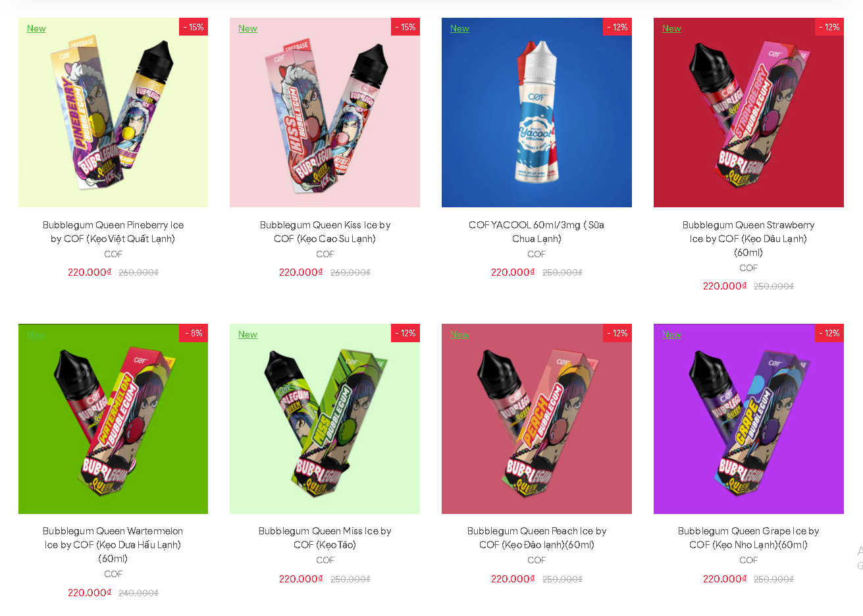Open the COF YACOOL 60ml/3mg title link
Viewport: 863px width, 616px height.
coord(536,232)
